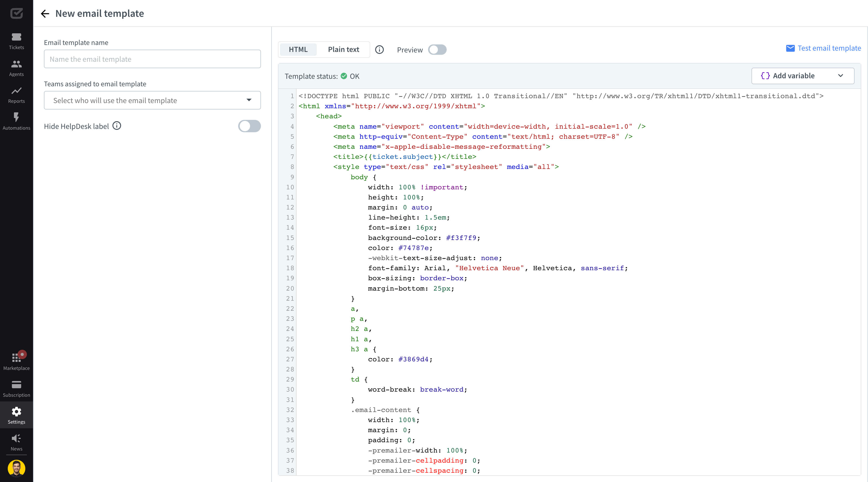Click the Reports icon in sidebar
The image size is (868, 482).
(x=16, y=90)
